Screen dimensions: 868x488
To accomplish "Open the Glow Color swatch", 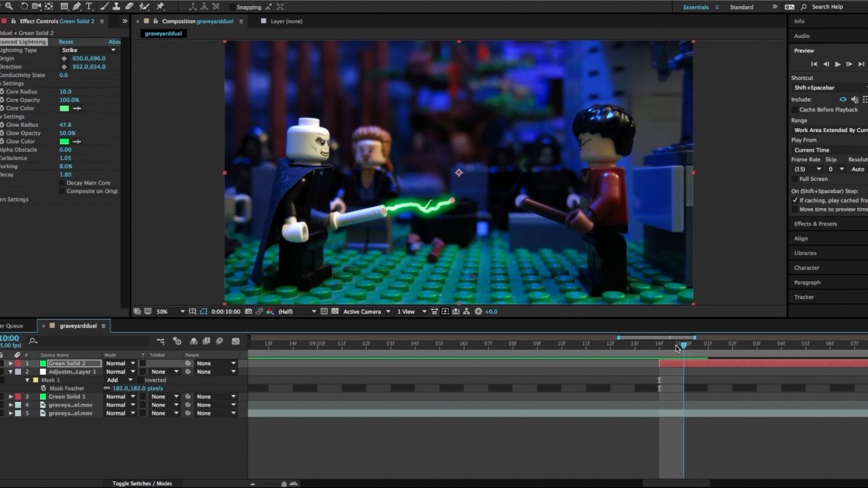I will 64,142.
